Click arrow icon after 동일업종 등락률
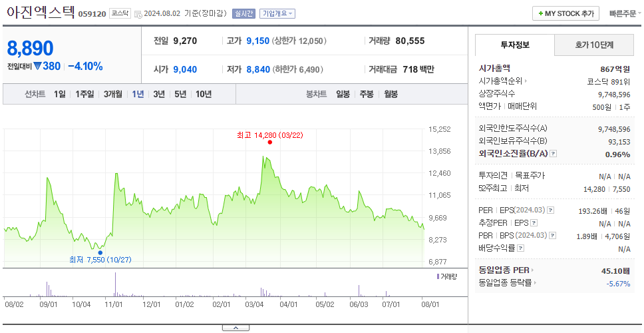The image size is (644, 333). (x=536, y=283)
